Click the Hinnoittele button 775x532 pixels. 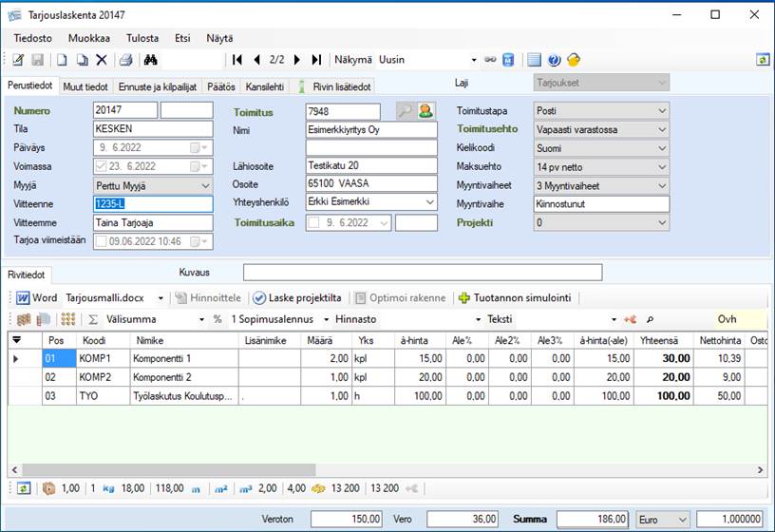209,298
